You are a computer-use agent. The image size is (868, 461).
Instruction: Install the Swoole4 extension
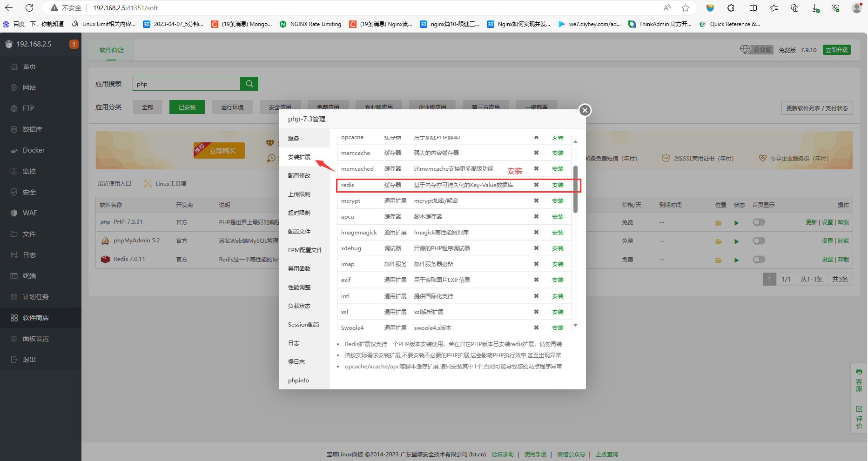tap(558, 328)
